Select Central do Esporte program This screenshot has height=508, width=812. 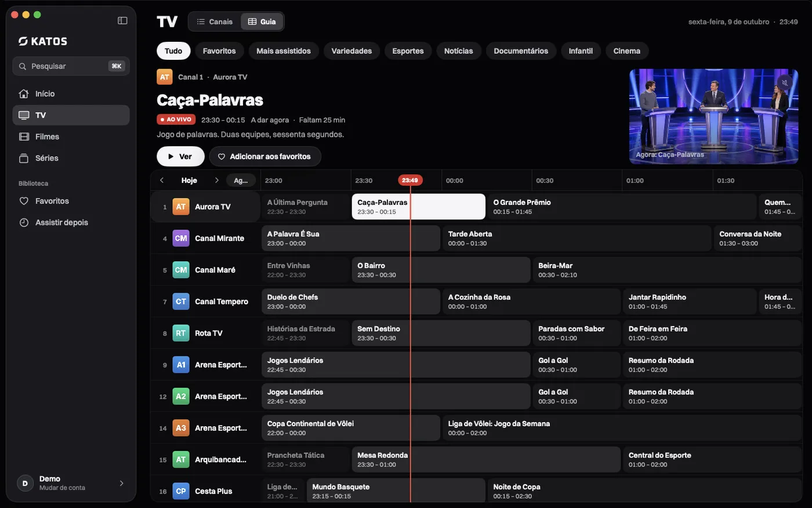712,460
